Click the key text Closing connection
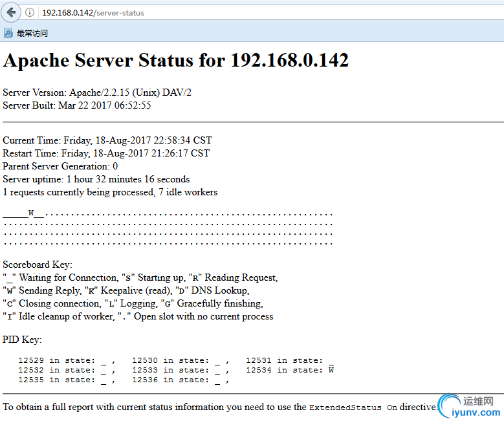504x423 pixels. (x=60, y=303)
